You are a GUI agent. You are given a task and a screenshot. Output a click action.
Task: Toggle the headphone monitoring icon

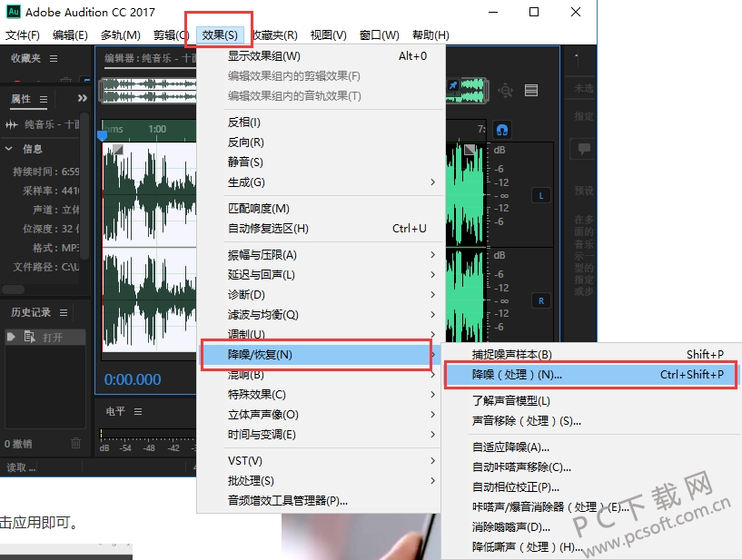pyautogui.click(x=502, y=130)
